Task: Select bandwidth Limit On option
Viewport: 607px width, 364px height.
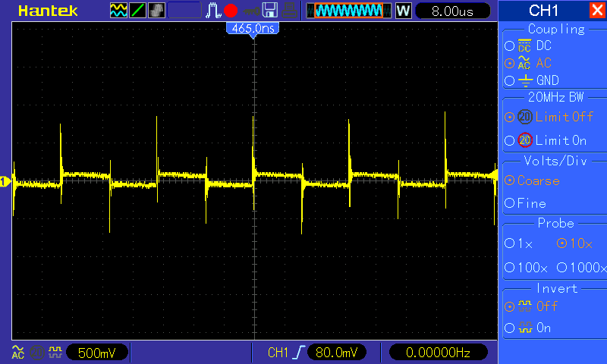Action: pyautogui.click(x=546, y=140)
